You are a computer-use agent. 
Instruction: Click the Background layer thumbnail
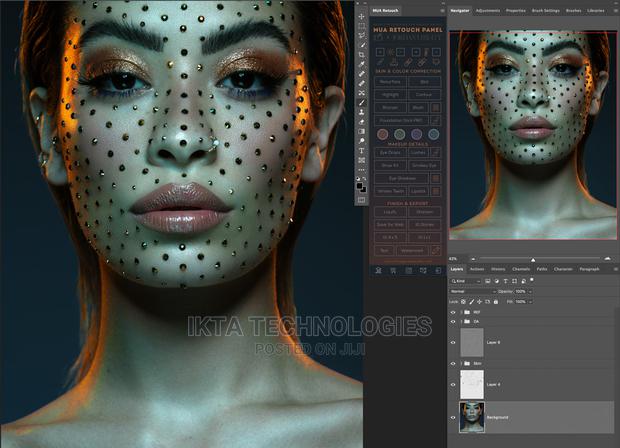point(472,417)
